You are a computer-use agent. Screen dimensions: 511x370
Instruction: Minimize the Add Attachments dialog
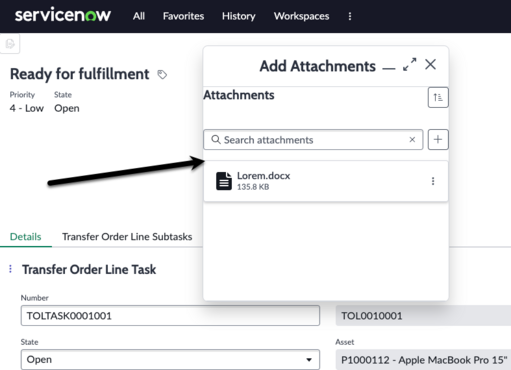[389, 69]
